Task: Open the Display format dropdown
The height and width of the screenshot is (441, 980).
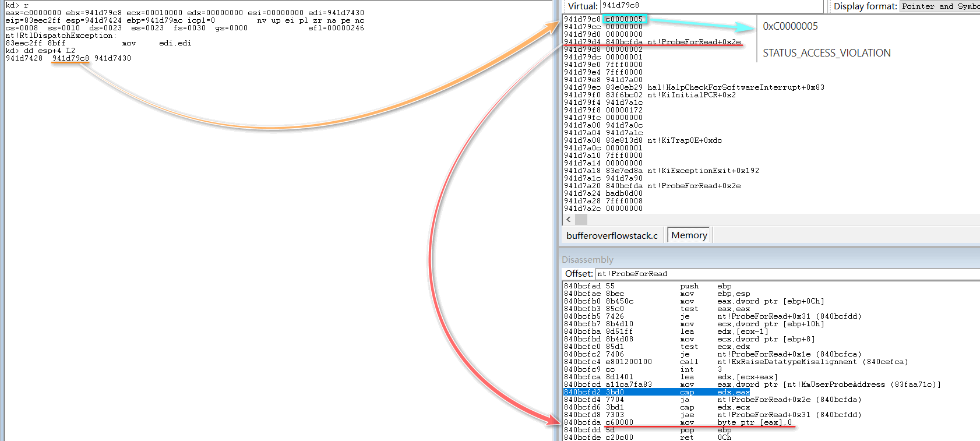Action: click(939, 6)
